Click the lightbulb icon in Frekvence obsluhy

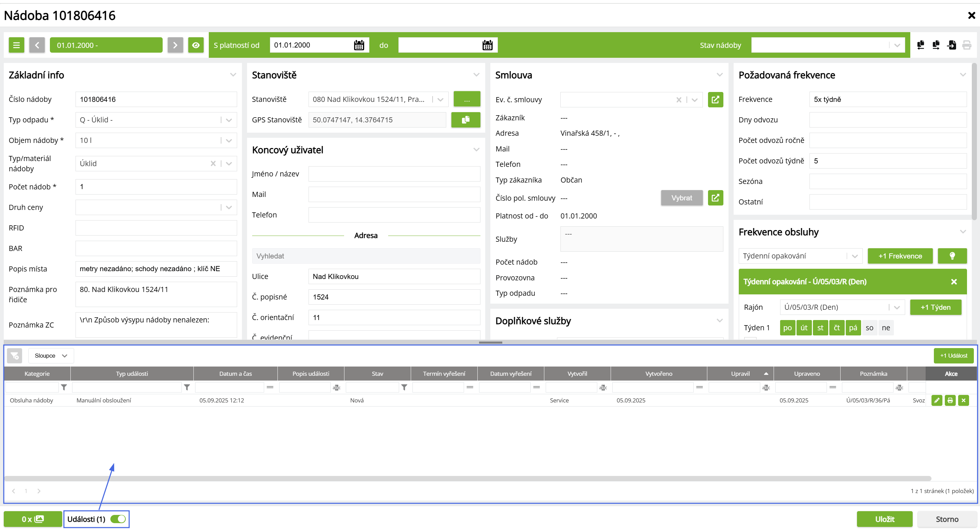pyautogui.click(x=952, y=256)
